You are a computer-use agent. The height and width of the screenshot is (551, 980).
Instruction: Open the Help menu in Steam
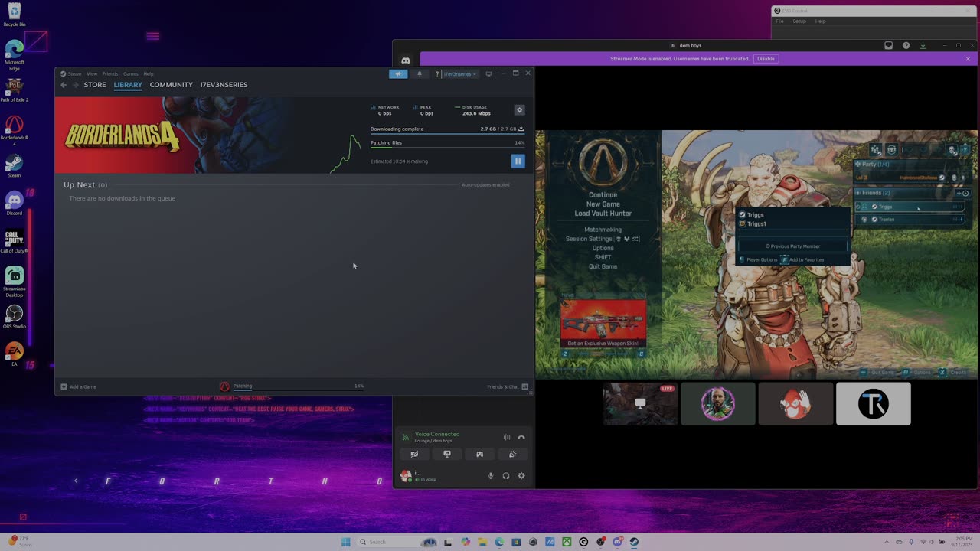[149, 74]
